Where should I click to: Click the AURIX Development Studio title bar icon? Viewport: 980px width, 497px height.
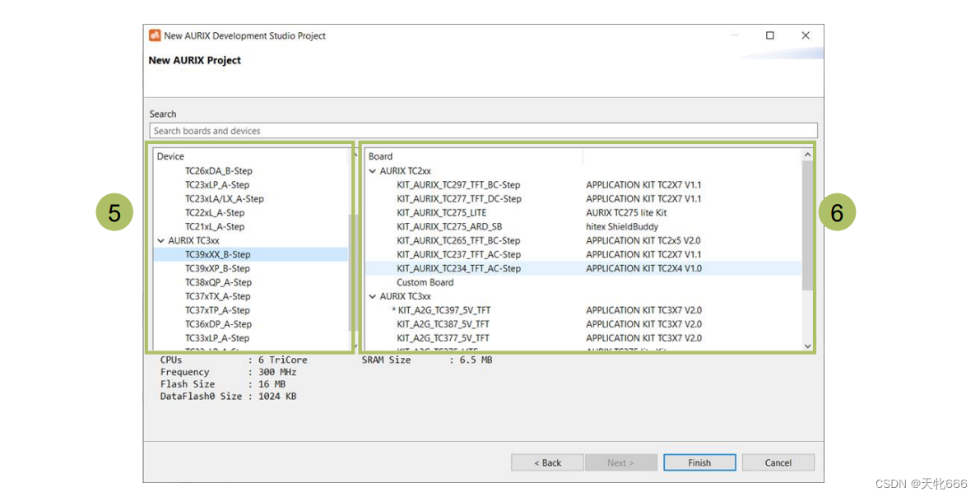click(x=154, y=35)
